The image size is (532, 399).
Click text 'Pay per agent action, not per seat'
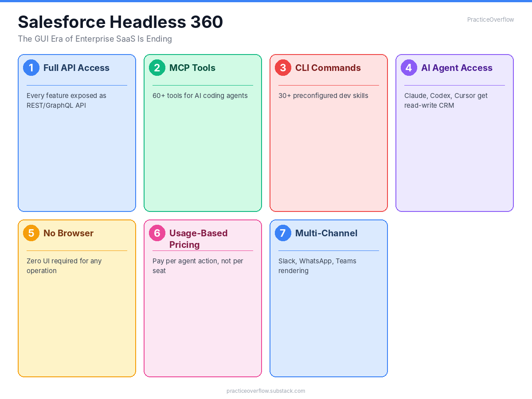(x=198, y=266)
